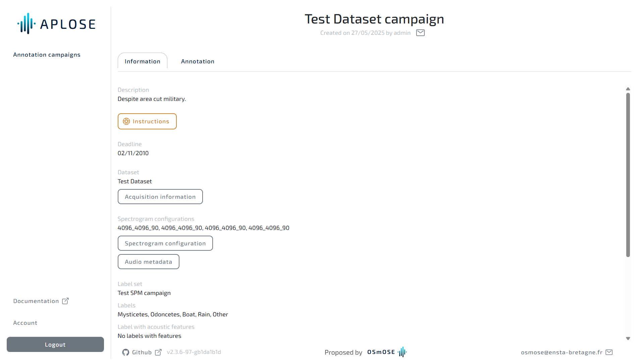Open the Account page from sidebar
This screenshot has width=644, height=362.
(25, 323)
